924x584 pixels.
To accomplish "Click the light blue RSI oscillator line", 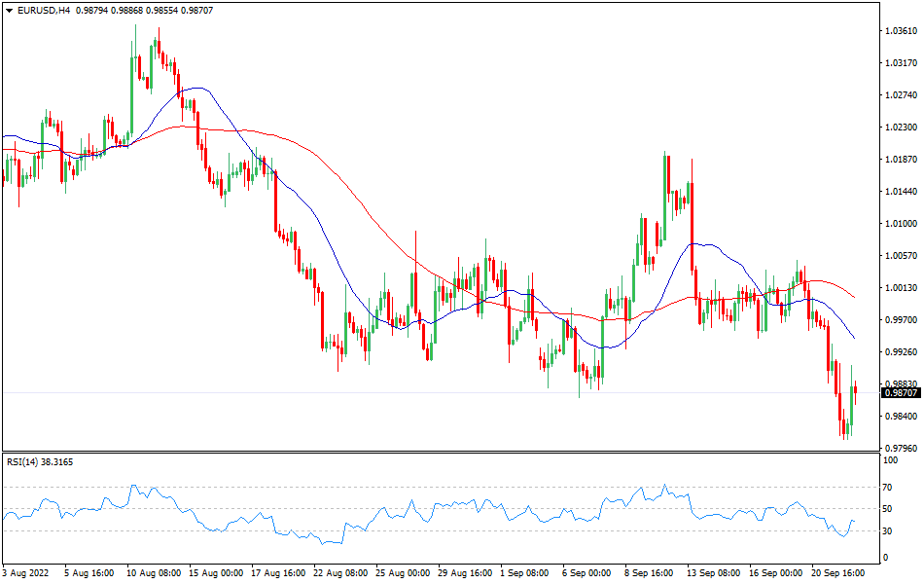I will (x=292, y=533).
